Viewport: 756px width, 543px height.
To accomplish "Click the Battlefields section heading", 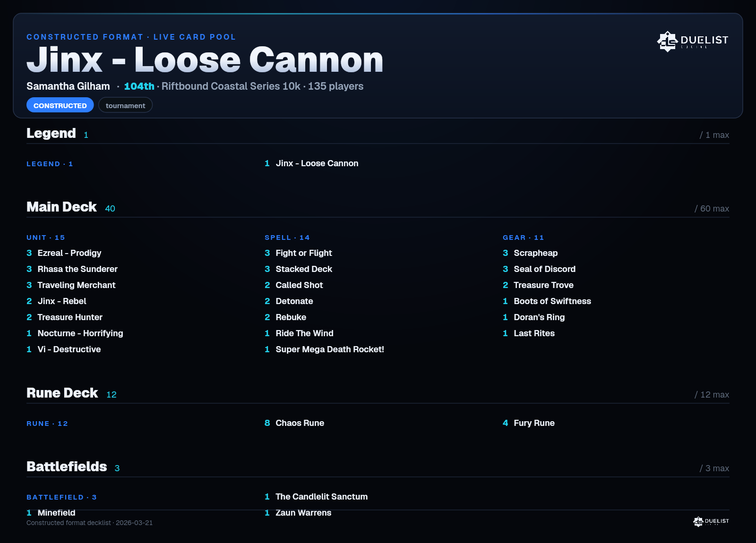I will [x=67, y=467].
